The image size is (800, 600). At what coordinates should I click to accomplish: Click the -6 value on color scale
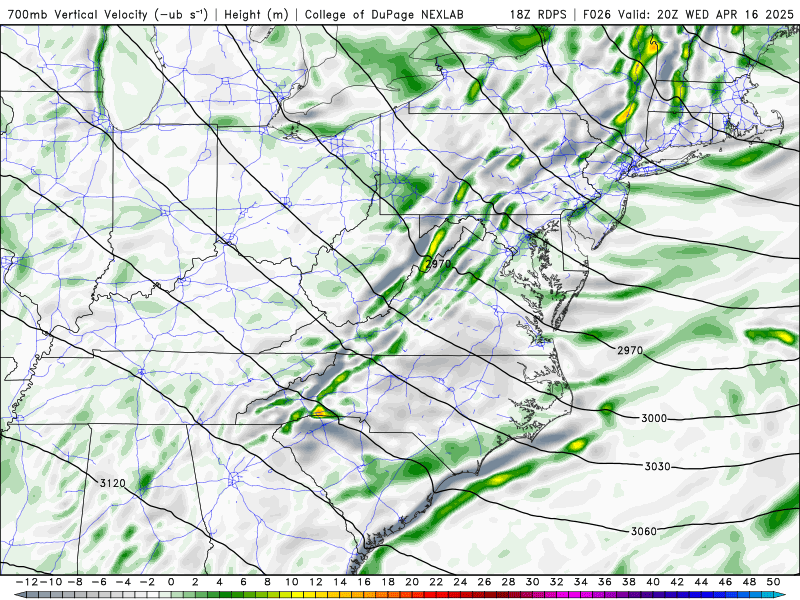pyautogui.click(x=99, y=582)
